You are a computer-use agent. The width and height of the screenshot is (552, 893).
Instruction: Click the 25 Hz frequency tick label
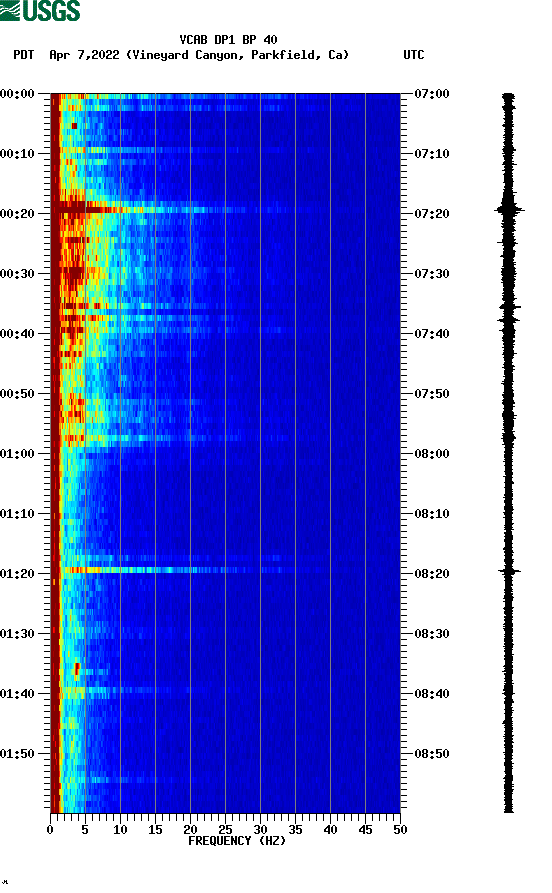(225, 830)
